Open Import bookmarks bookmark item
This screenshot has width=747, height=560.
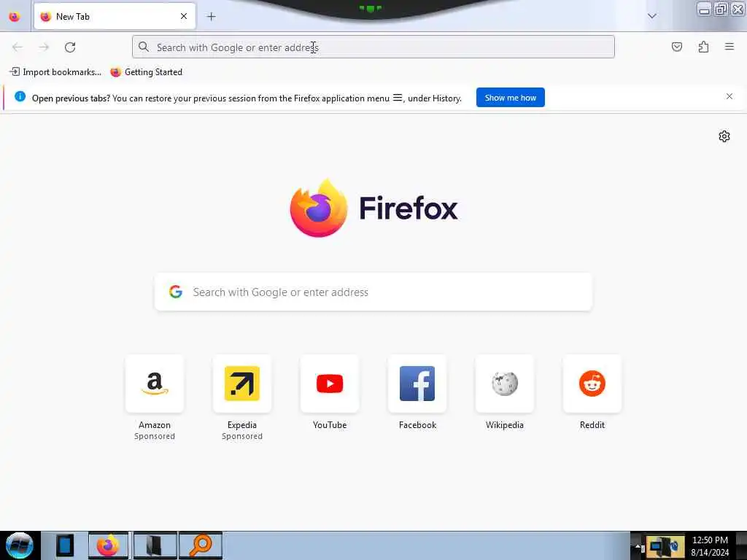55,72
